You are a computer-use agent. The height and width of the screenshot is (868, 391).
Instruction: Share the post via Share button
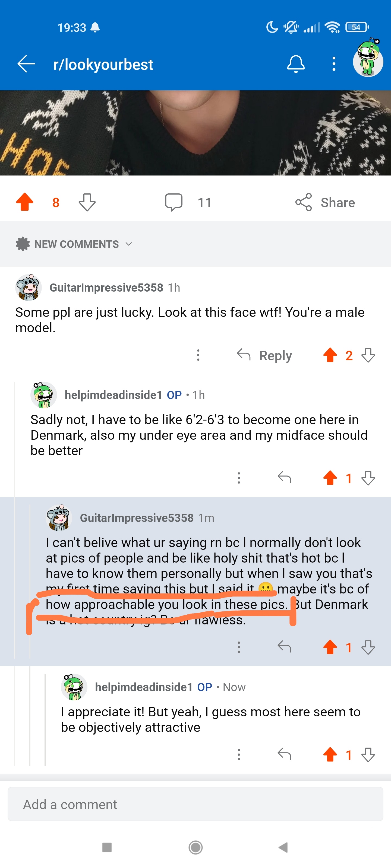(x=325, y=203)
